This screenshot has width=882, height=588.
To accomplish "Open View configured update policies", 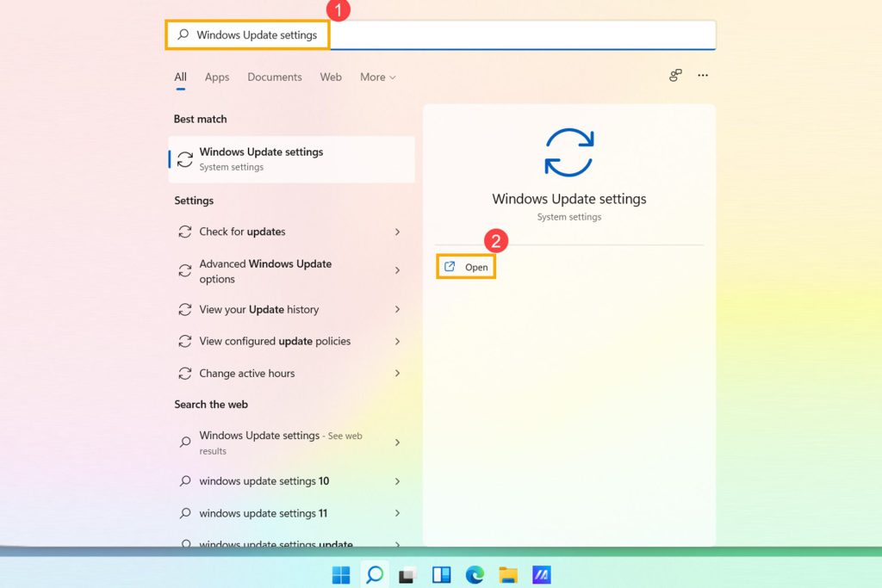I will (274, 341).
